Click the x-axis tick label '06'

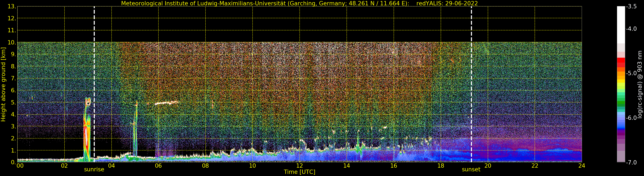click(x=158, y=166)
